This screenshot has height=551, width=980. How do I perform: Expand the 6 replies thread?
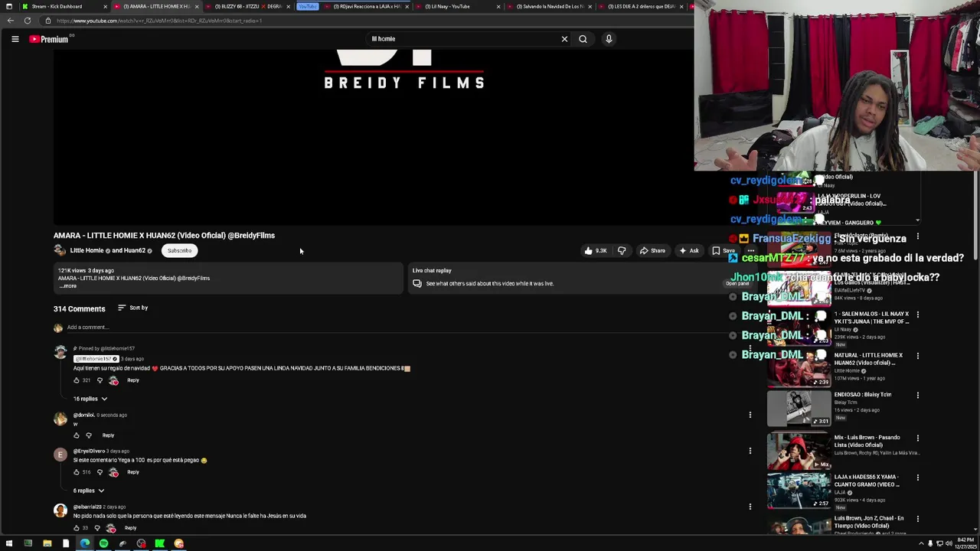pos(89,491)
